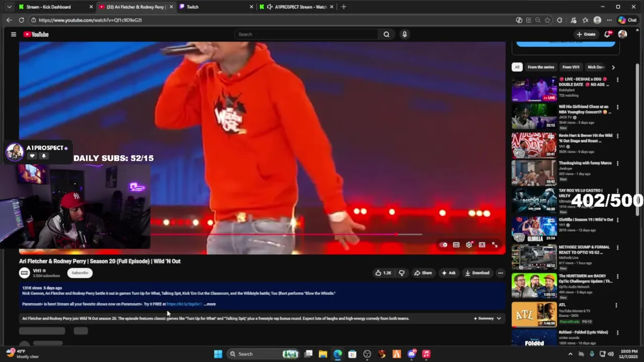
Task: Open the Copilot Chat button
Action: tap(628, 20)
